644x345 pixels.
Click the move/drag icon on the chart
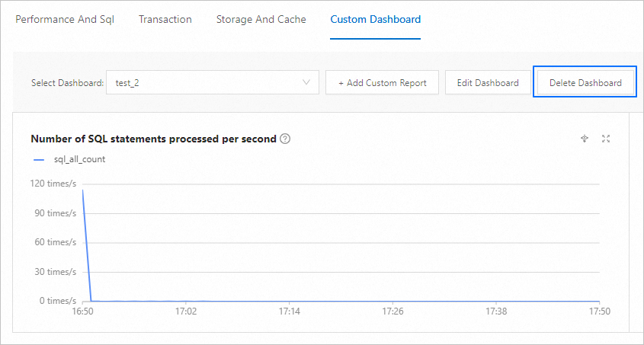585,139
